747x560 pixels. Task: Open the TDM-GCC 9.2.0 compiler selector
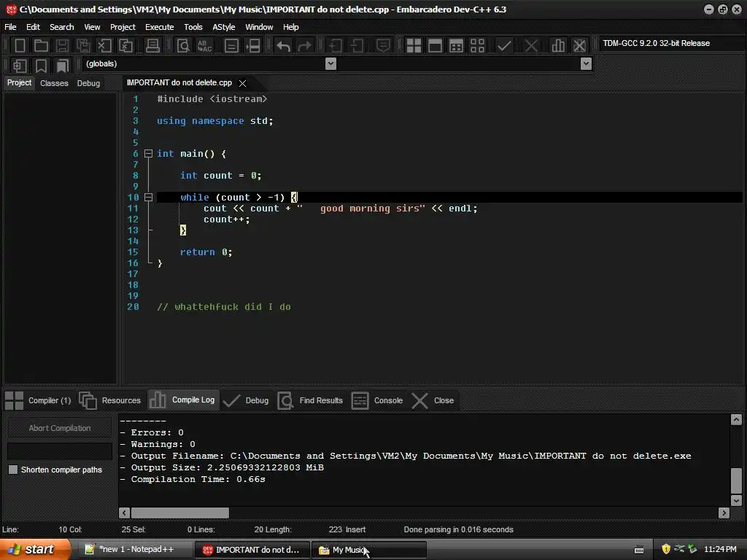pyautogui.click(x=671, y=43)
